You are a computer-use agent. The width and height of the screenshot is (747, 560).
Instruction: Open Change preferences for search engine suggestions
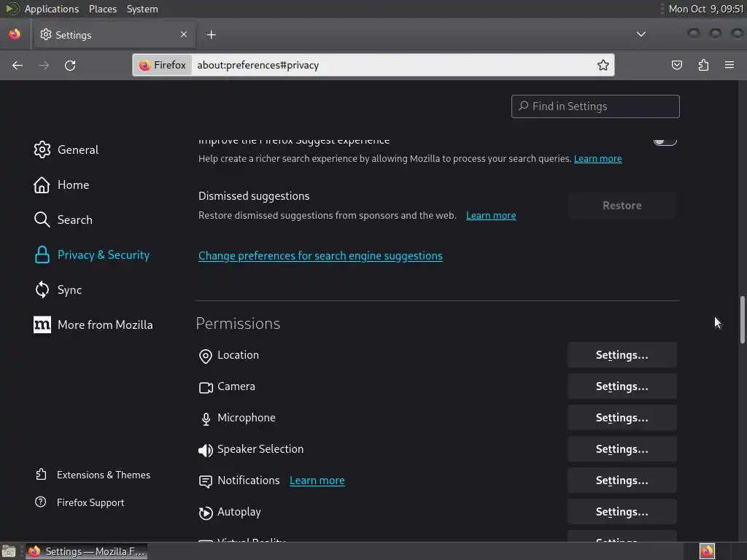(320, 256)
